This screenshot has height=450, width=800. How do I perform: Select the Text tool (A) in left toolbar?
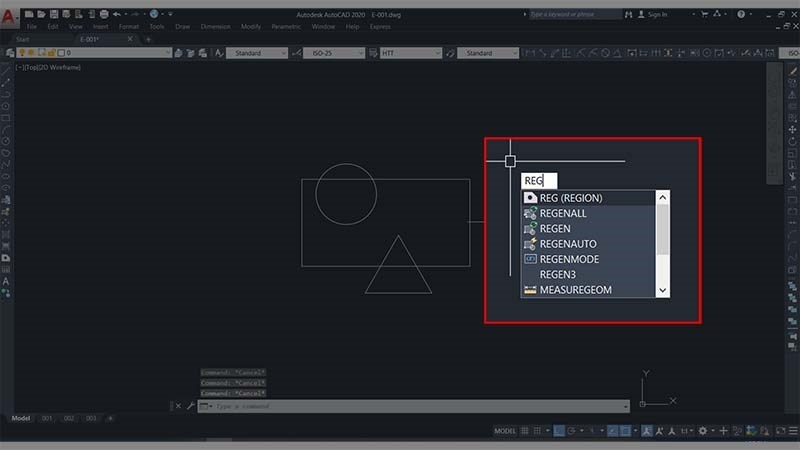(6, 281)
